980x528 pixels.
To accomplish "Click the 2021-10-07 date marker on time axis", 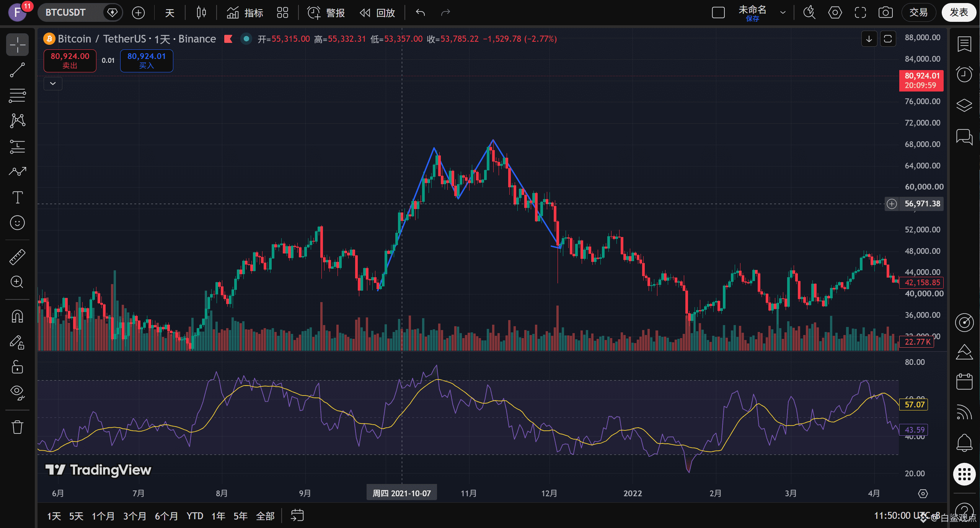I will 401,493.
